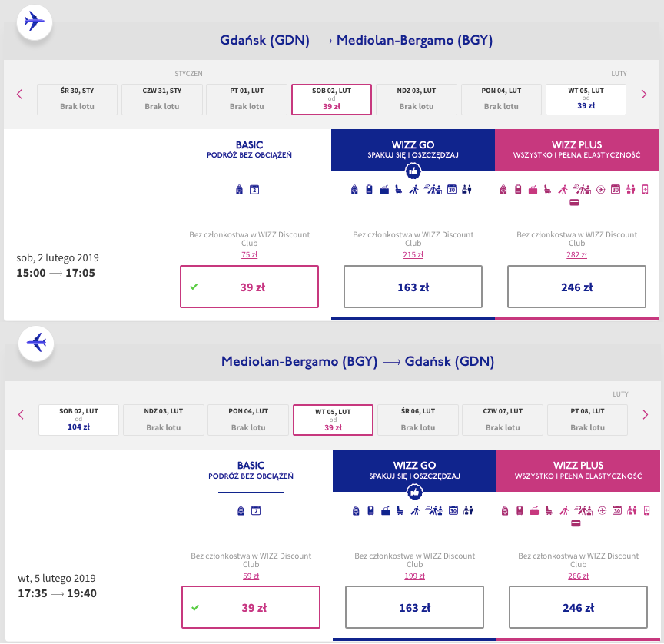Click WIZZ GO thumbs-up badge on outbound flight
Screen dimensions: 664x644
(x=413, y=173)
